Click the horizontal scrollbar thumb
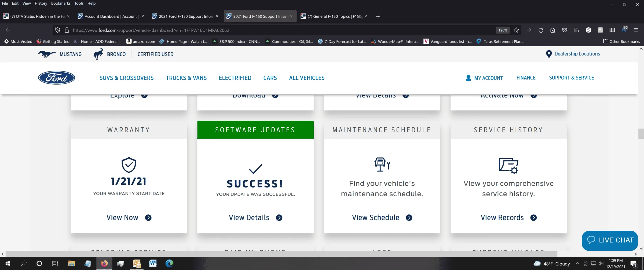Screen dimensions: 644x270 281,254
